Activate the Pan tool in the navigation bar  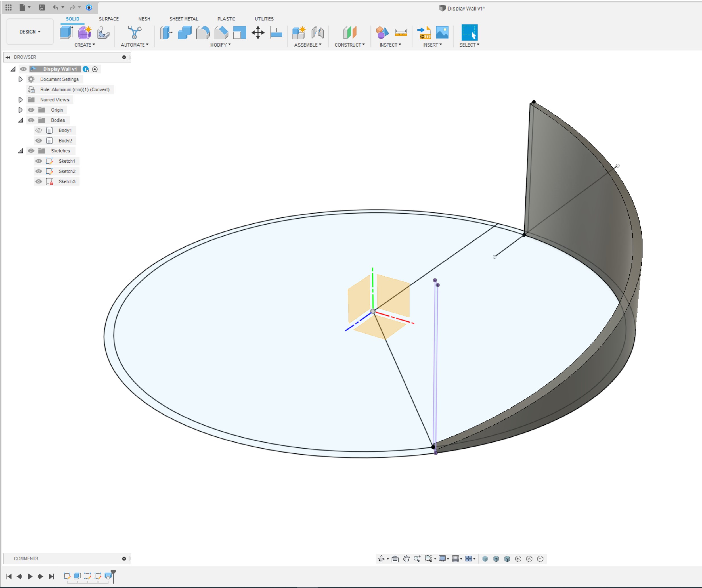point(406,558)
